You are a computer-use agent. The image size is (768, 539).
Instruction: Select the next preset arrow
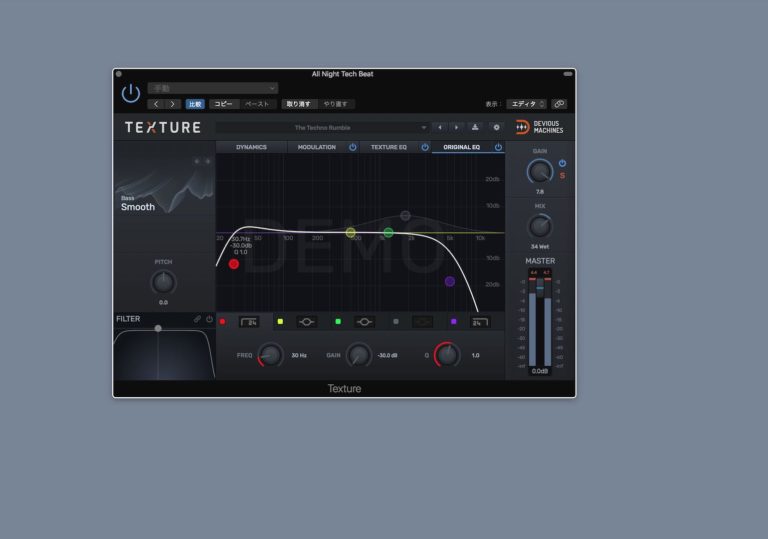click(456, 127)
